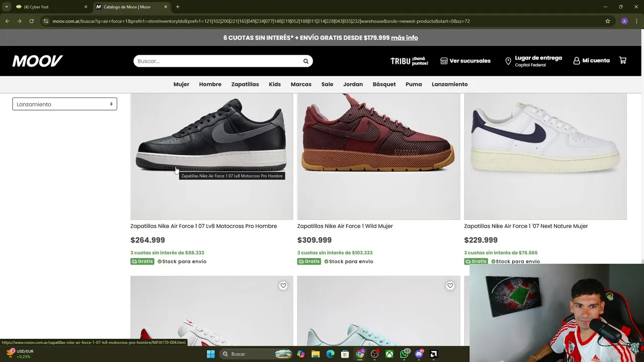Open the Marcas menu
The image size is (644, 362).
pyautogui.click(x=301, y=84)
